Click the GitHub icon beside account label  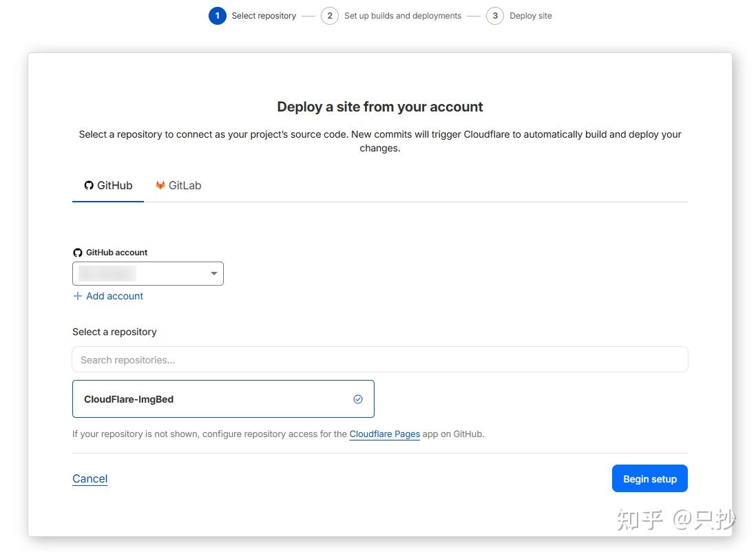point(78,253)
